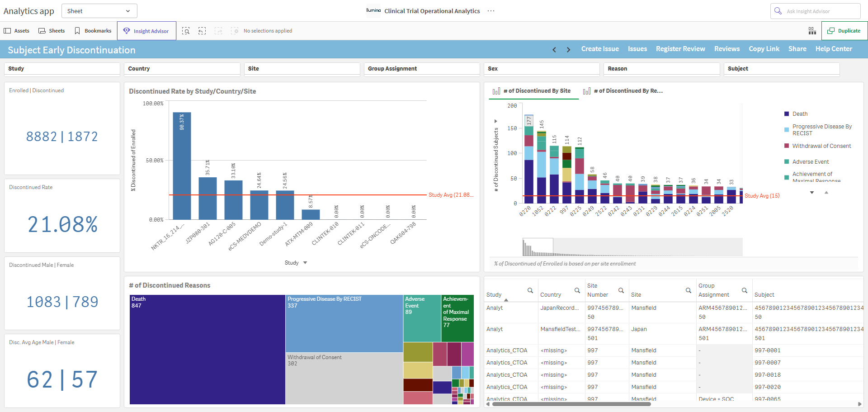Search in the Site Number column
This screenshot has height=412, width=868.
(x=621, y=290)
